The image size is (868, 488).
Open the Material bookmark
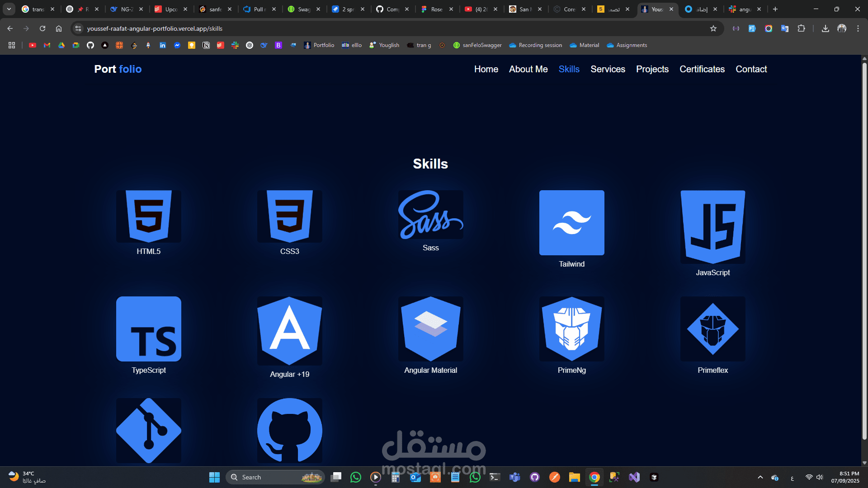click(585, 45)
